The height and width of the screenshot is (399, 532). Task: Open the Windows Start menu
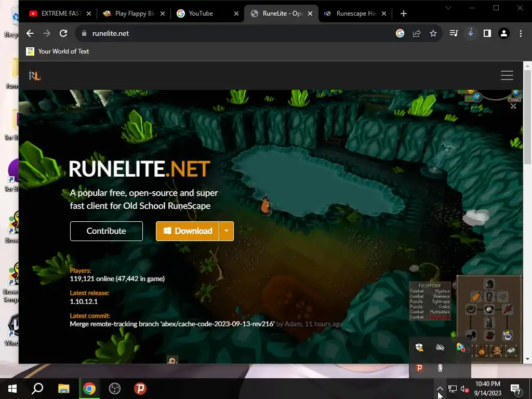coord(12,389)
